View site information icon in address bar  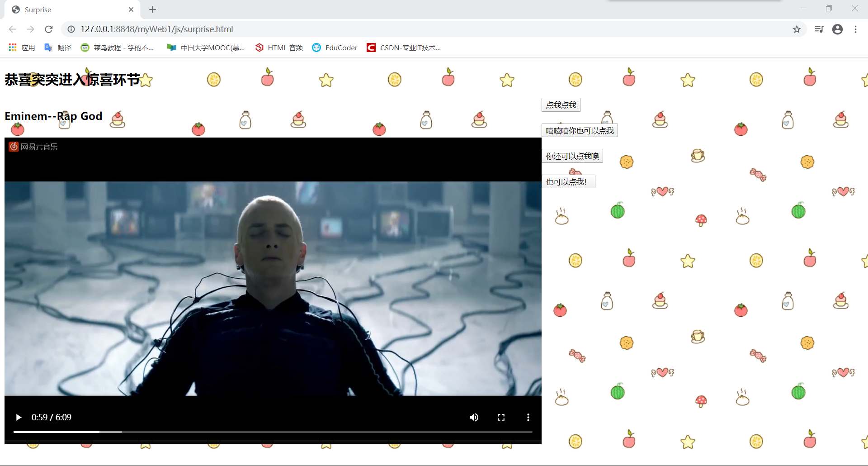pos(71,29)
